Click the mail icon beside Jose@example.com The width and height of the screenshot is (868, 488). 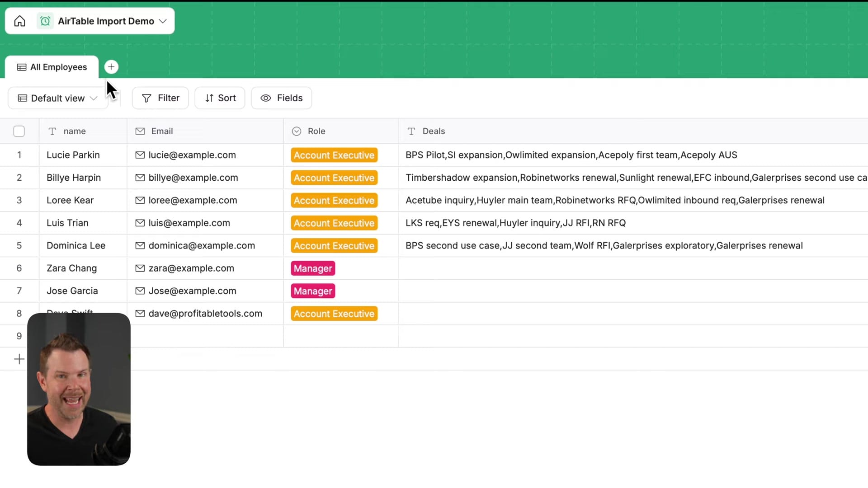pyautogui.click(x=140, y=291)
